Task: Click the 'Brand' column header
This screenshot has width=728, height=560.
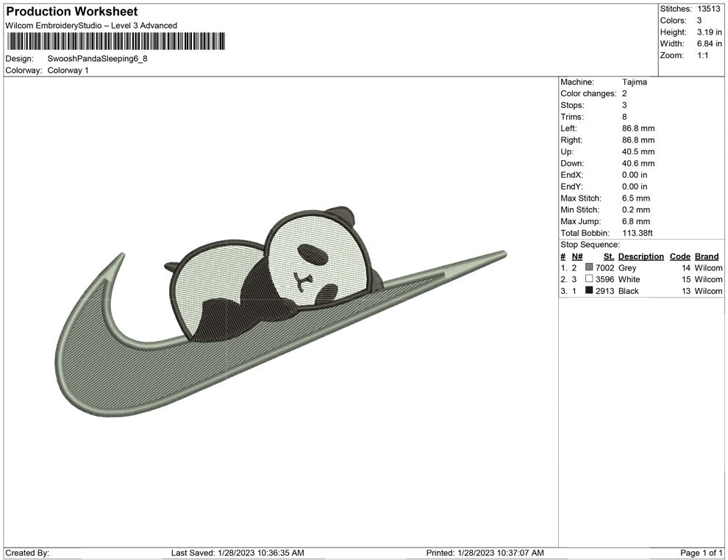Action: coord(707,256)
